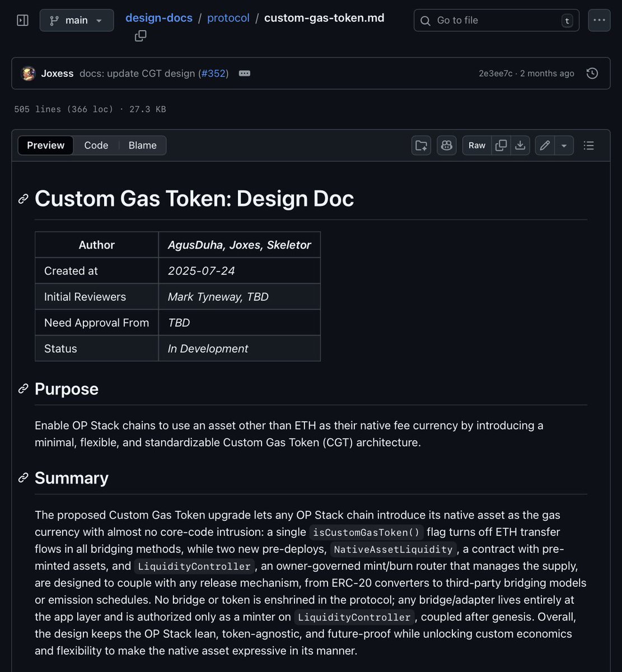The height and width of the screenshot is (672, 622).
Task: Open more edit options dropdown arrow
Action: [x=564, y=146]
